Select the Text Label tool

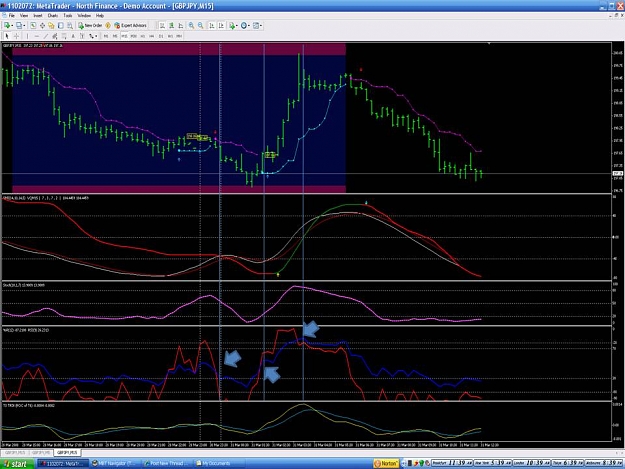[x=82, y=36]
